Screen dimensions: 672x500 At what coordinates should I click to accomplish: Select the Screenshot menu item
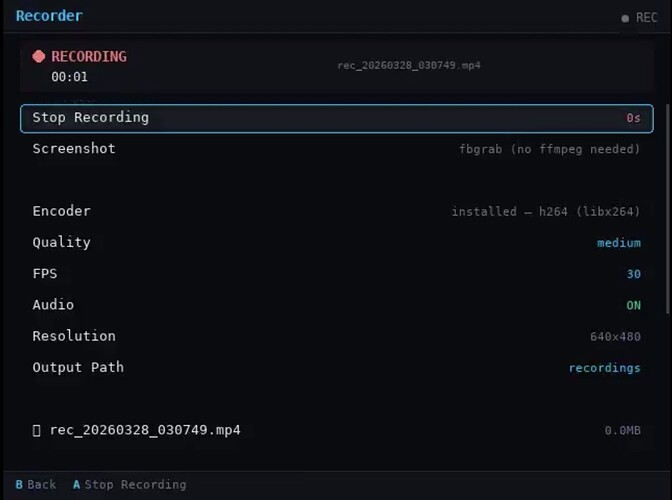tap(74, 149)
